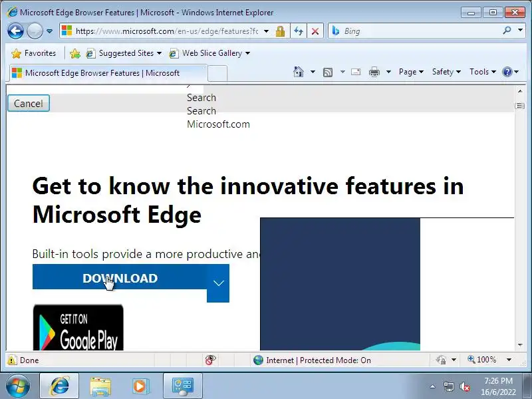Image resolution: width=532 pixels, height=399 pixels.
Task: Open the recent pages dropdown arrow
Action: click(49, 31)
